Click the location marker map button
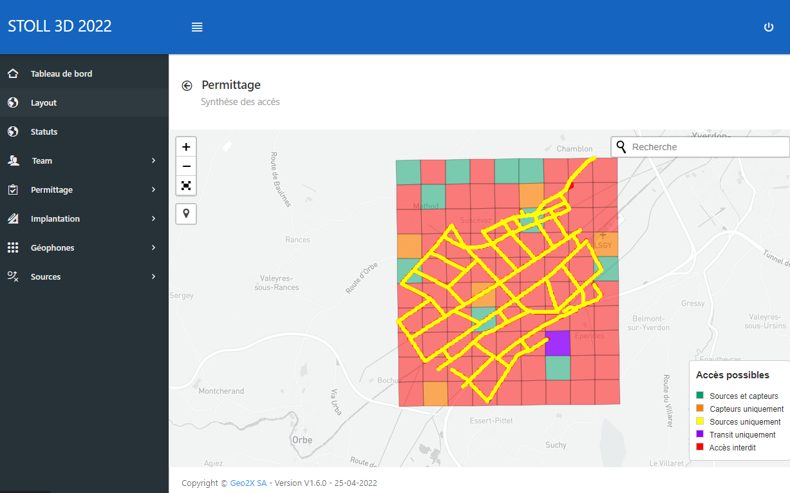 [x=186, y=213]
